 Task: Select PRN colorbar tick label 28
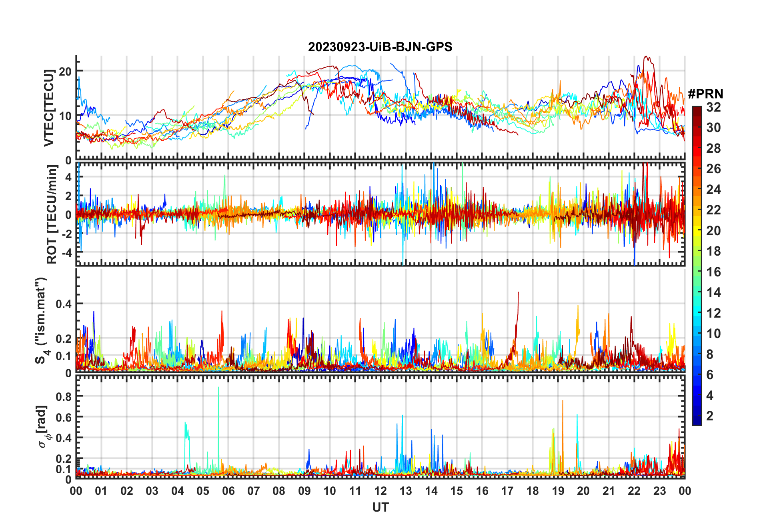tap(713, 148)
